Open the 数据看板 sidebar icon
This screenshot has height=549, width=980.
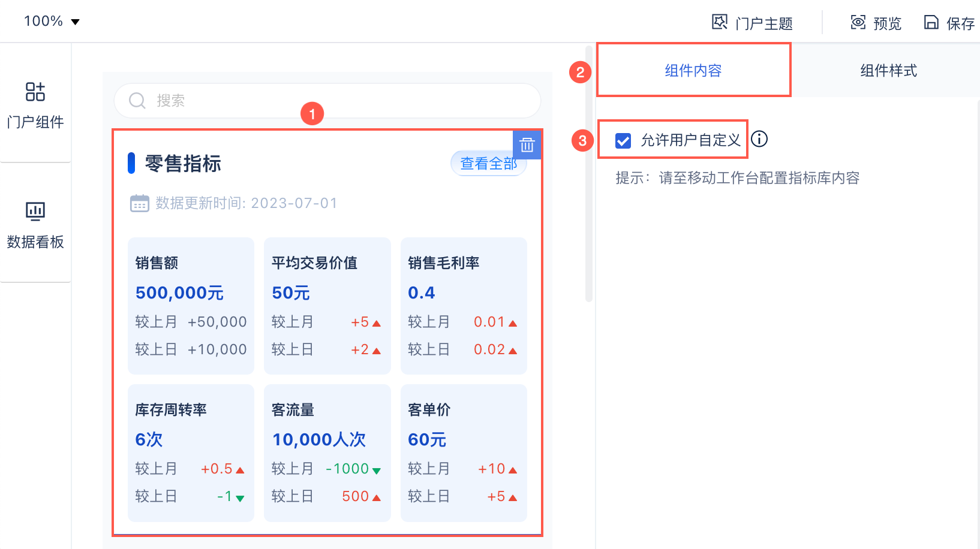pyautogui.click(x=35, y=211)
